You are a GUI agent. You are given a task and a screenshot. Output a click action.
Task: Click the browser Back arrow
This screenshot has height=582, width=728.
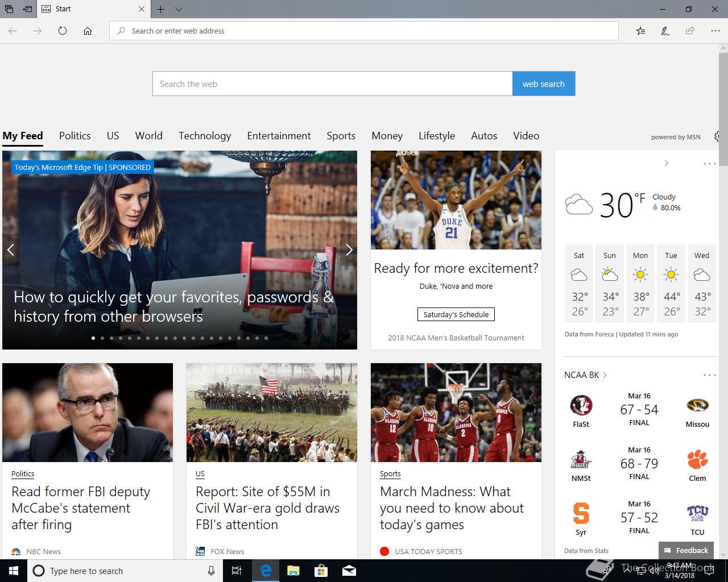pos(13,31)
